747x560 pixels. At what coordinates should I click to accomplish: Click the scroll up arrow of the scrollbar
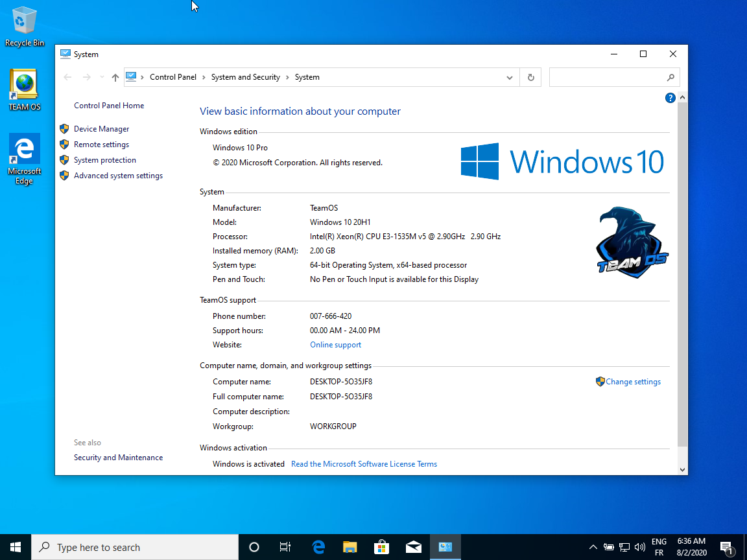[x=682, y=98]
